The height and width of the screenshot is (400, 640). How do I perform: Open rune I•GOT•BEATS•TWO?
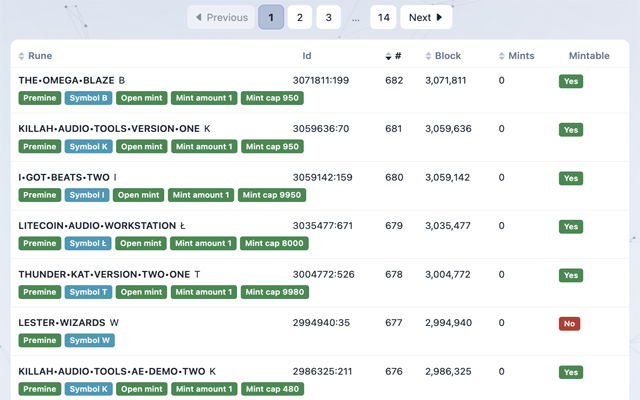64,177
